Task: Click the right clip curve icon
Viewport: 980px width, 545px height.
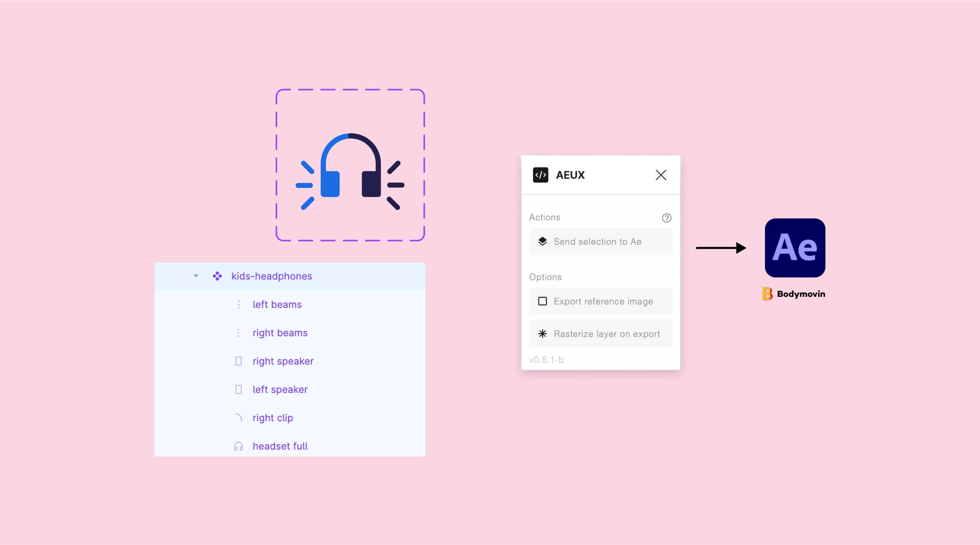Action: [239, 417]
